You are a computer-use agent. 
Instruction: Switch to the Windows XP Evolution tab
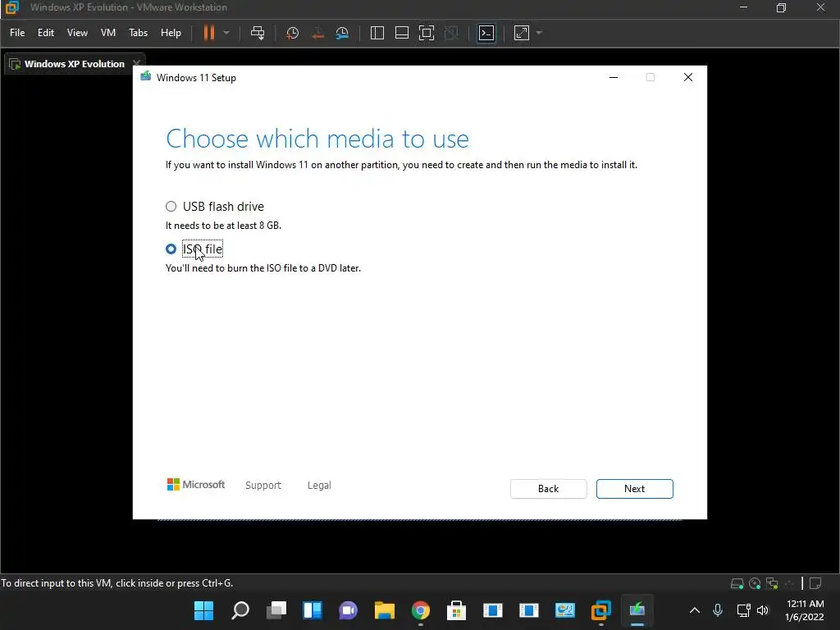(x=75, y=64)
